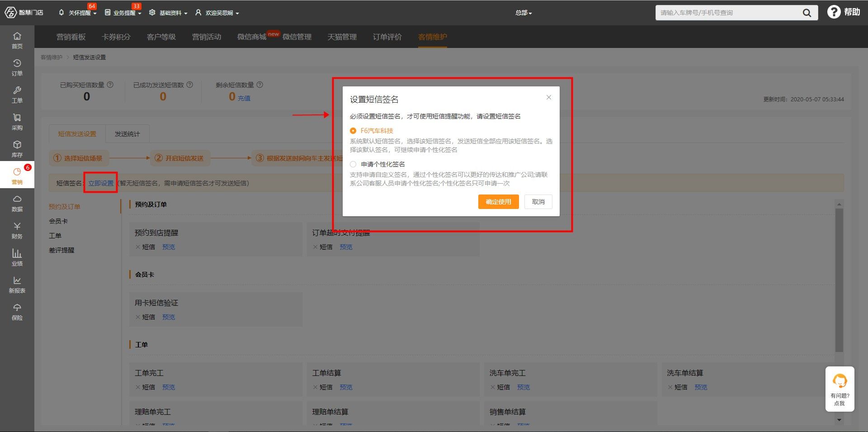This screenshot has height=432, width=868.
Task: Open the 营销活动 menu tab
Action: point(207,37)
